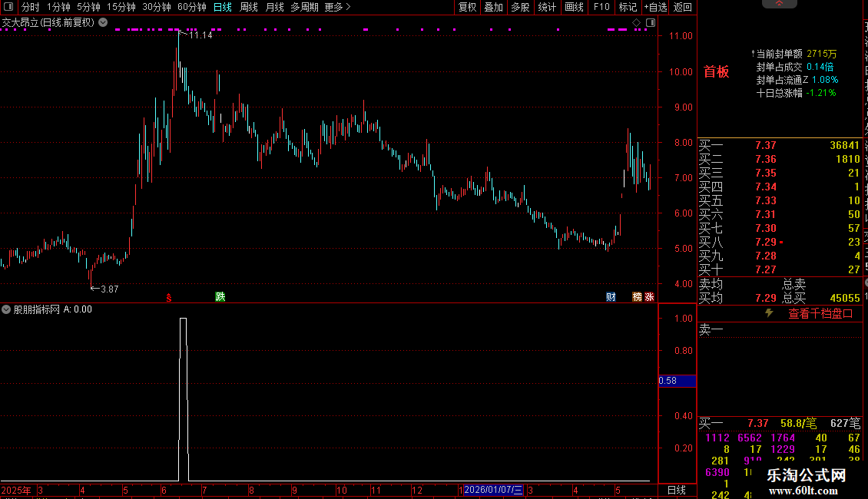Click the 2026/01/07 date marker on timeline

(x=492, y=490)
